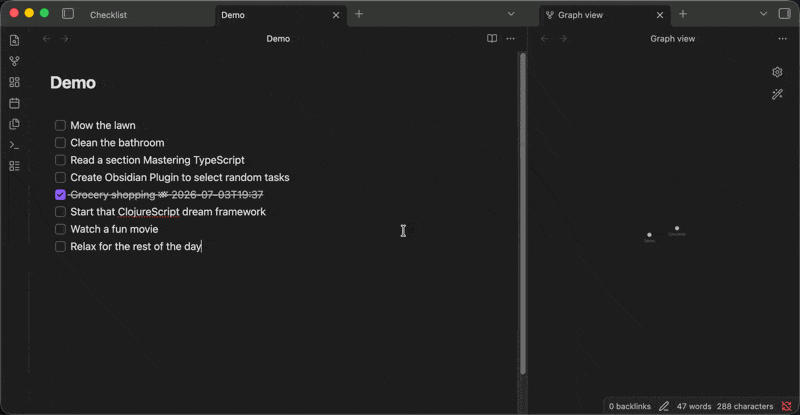This screenshot has width=800, height=415.
Task: Click text 'Start that ClojureScript dream framework'
Action: coord(168,212)
